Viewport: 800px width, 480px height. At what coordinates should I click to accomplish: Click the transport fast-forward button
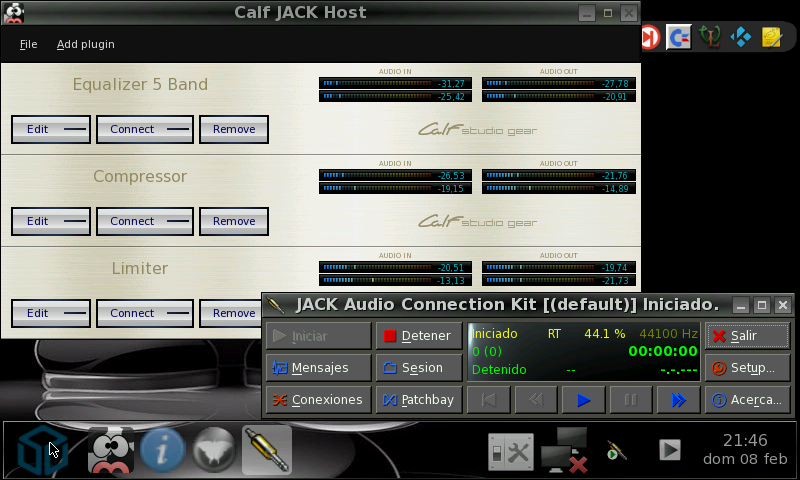[678, 399]
